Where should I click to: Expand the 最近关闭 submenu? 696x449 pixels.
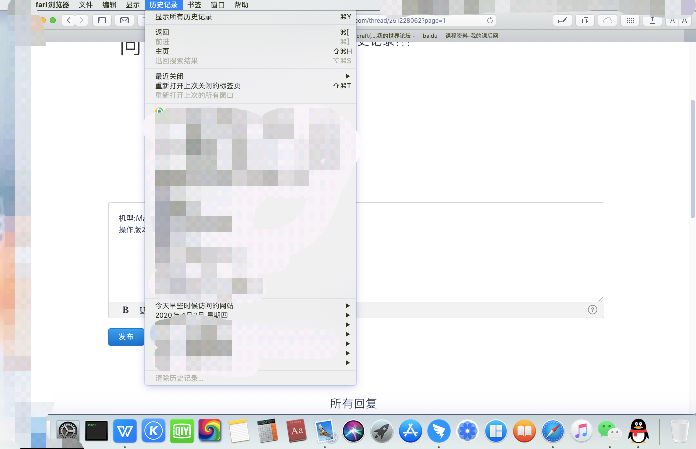tap(250, 76)
